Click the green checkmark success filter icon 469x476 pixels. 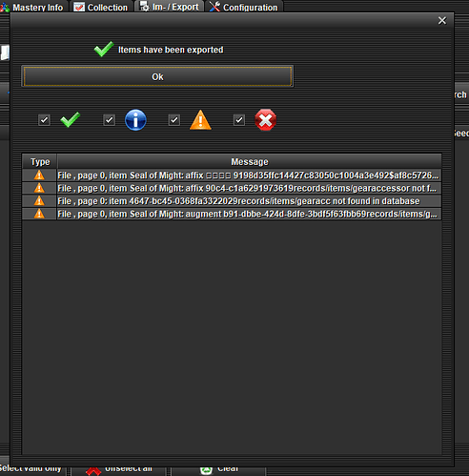pyautogui.click(x=71, y=120)
